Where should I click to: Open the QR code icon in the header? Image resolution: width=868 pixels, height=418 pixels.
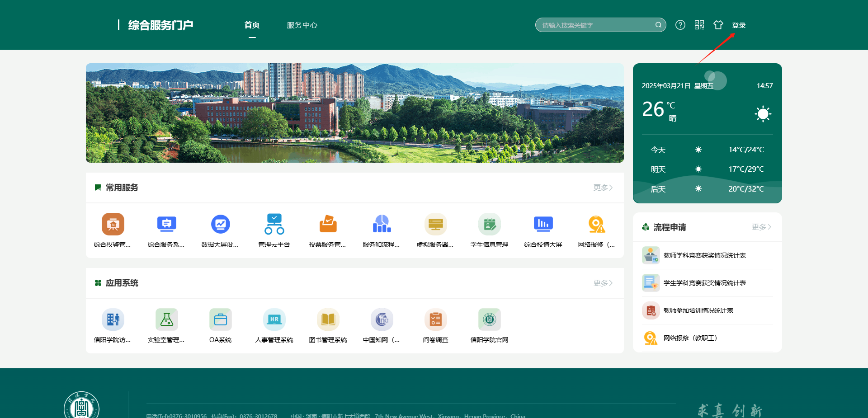point(699,25)
